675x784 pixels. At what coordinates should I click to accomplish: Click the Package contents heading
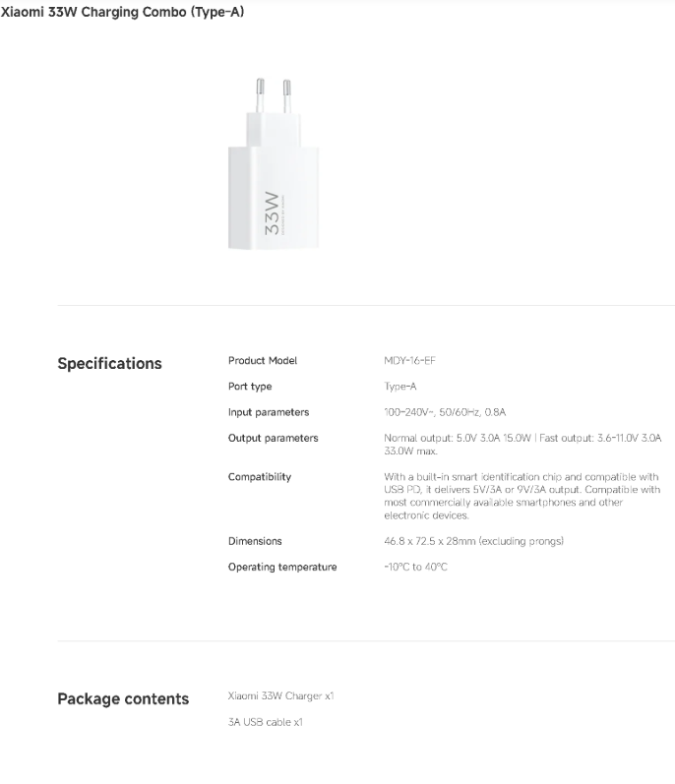point(123,699)
